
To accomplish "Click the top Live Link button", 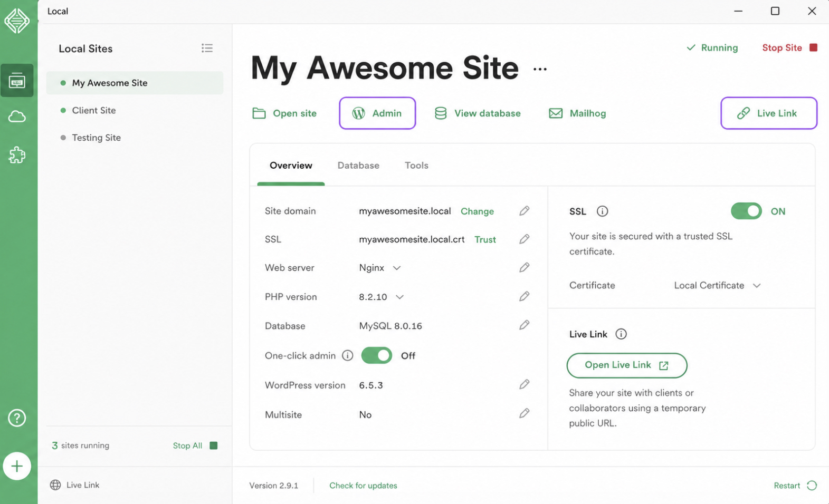I will pos(769,113).
